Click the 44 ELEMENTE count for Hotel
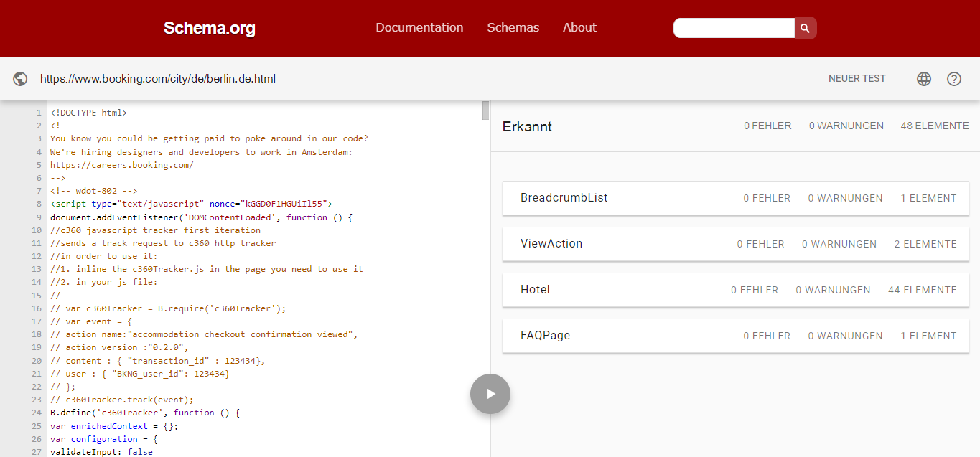This screenshot has height=457, width=980. (923, 290)
